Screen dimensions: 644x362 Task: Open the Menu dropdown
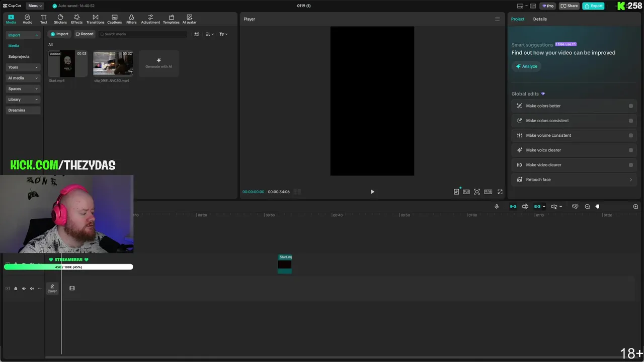(35, 6)
